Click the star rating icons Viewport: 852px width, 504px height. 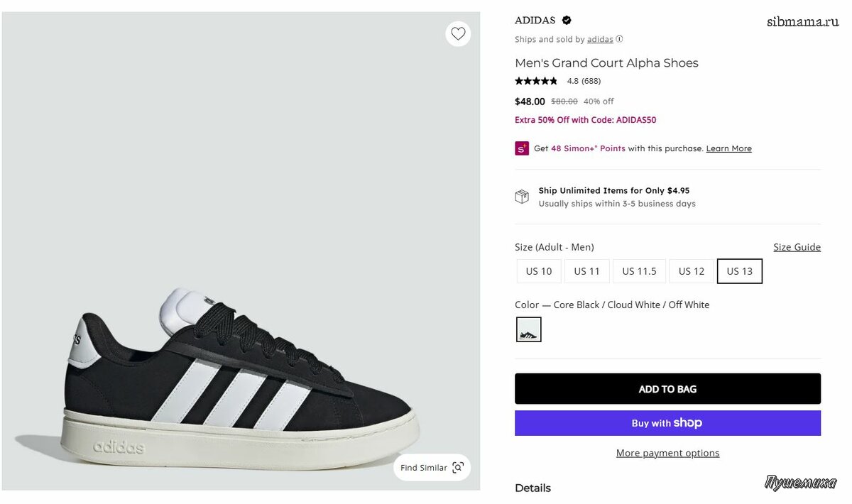(536, 81)
